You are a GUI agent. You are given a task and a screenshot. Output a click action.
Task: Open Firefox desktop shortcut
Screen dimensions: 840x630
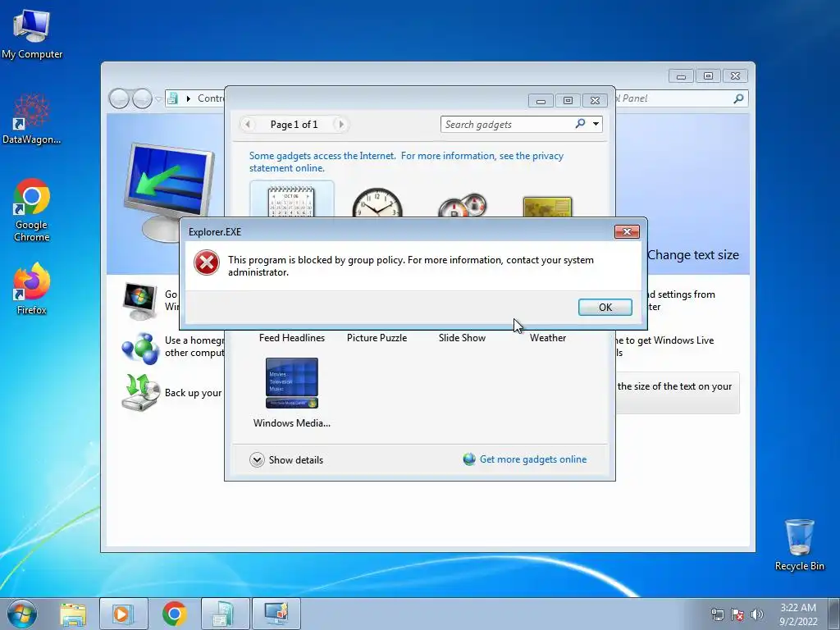[32, 289]
